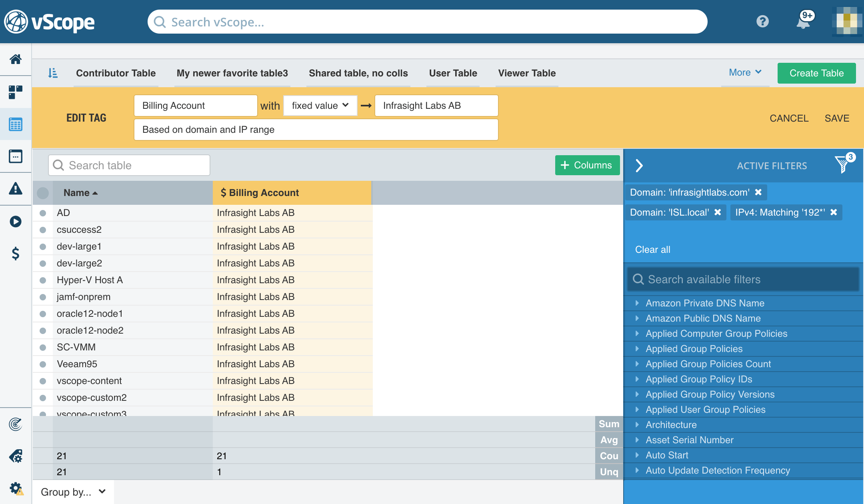The height and width of the screenshot is (504, 864).
Task: Switch to Viewer Table tab
Action: tap(527, 73)
